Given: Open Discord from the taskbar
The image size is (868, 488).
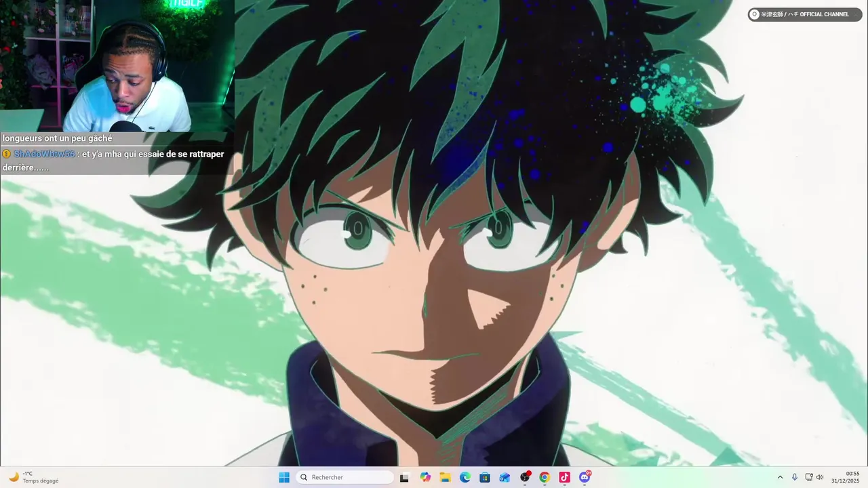Looking at the screenshot, I should 585,477.
